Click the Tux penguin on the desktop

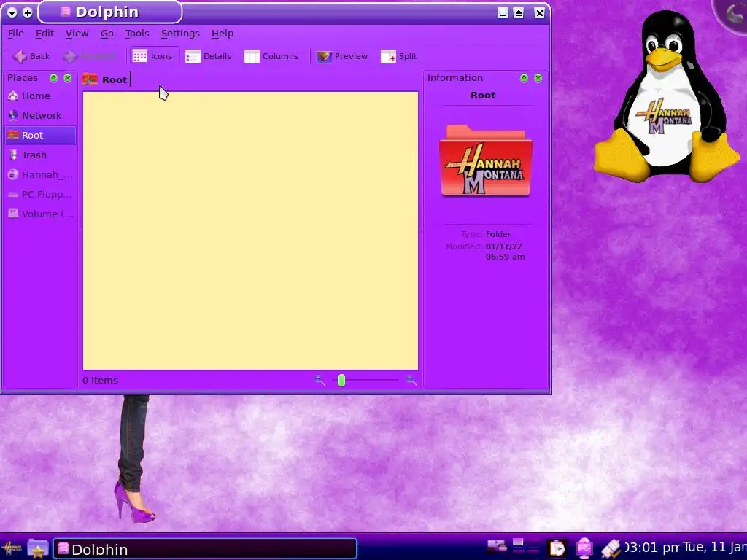(667, 98)
